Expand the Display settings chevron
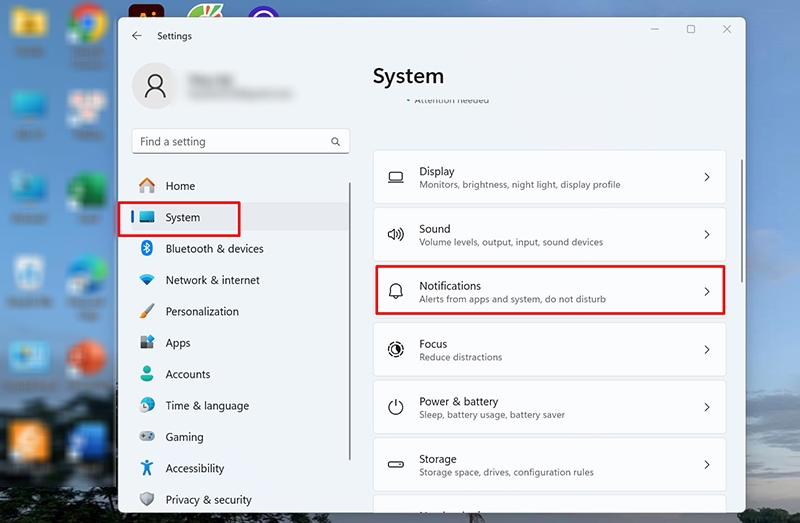800x523 pixels. [x=707, y=177]
